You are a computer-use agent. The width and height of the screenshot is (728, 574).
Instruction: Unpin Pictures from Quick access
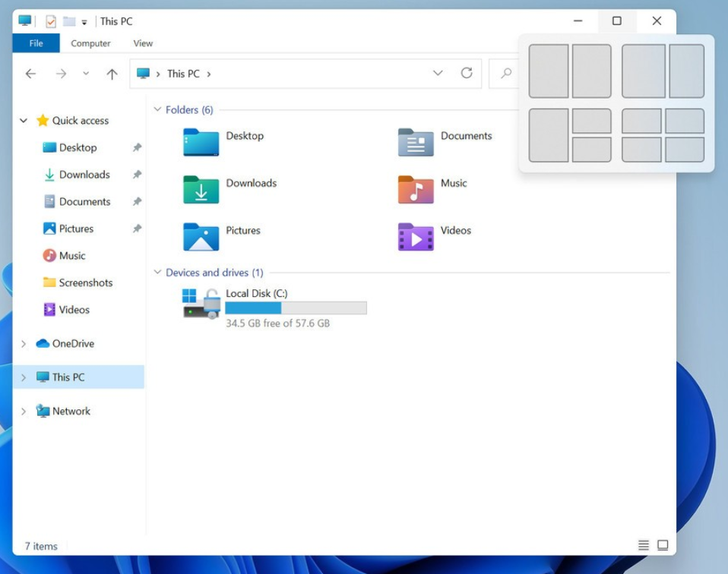click(x=138, y=229)
